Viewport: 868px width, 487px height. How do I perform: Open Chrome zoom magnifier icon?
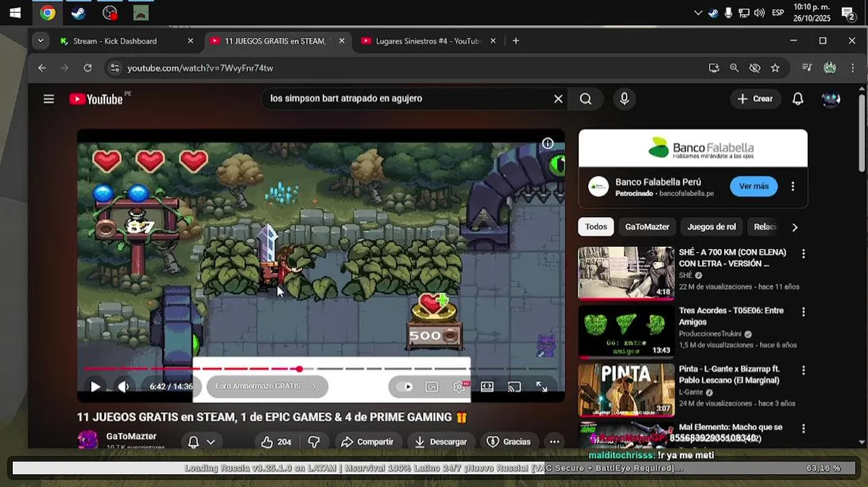pos(734,68)
